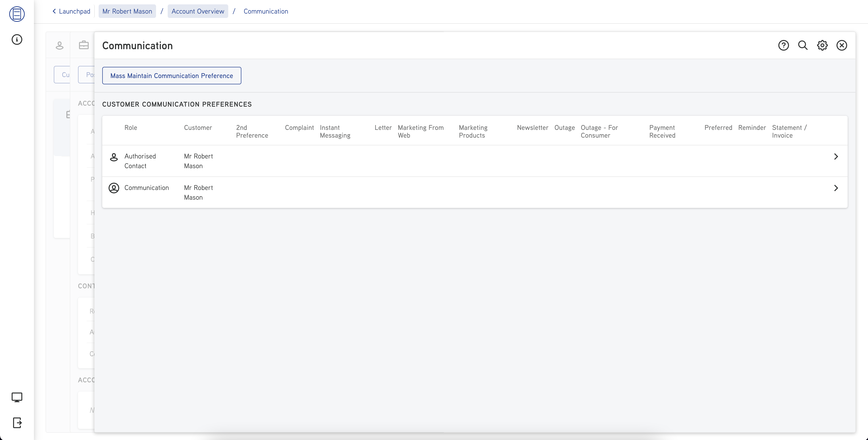Image resolution: width=868 pixels, height=440 pixels.
Task: Click the info icon in the left sidebar
Action: (x=17, y=39)
